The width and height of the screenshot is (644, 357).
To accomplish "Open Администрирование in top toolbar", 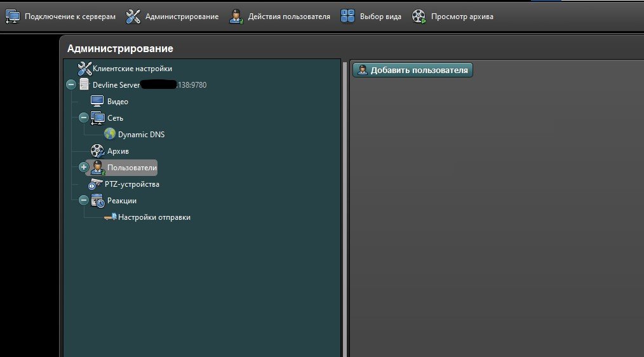I will tap(172, 17).
